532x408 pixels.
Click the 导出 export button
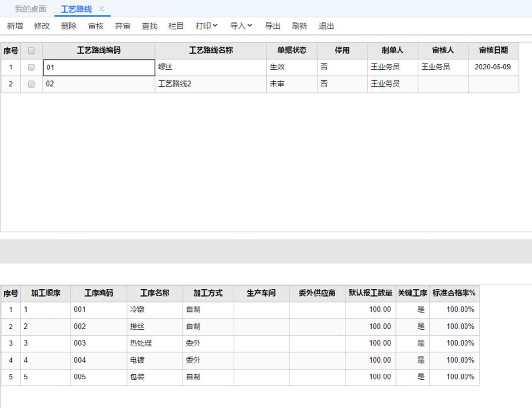pos(272,26)
